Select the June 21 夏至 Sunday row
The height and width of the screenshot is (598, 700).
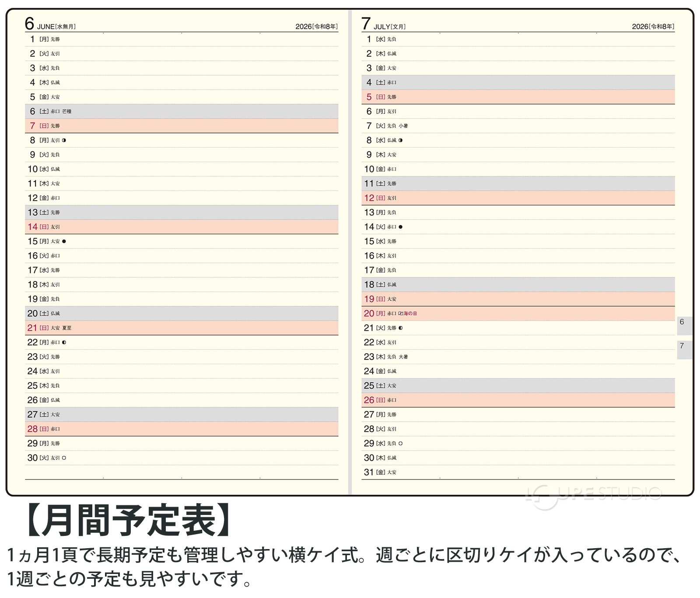[x=182, y=328]
